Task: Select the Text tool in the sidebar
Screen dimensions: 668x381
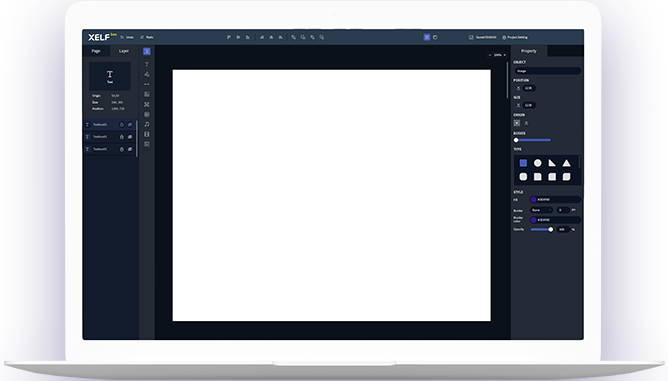Action: [147, 64]
